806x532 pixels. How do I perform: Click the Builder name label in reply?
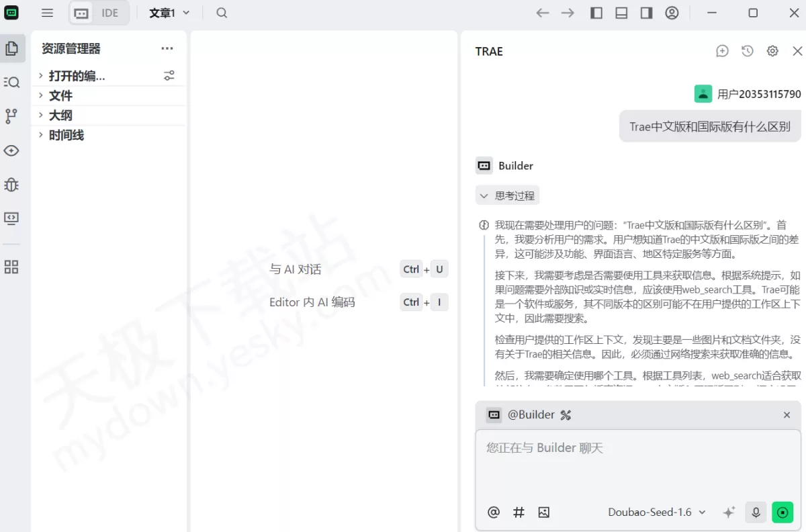(516, 165)
